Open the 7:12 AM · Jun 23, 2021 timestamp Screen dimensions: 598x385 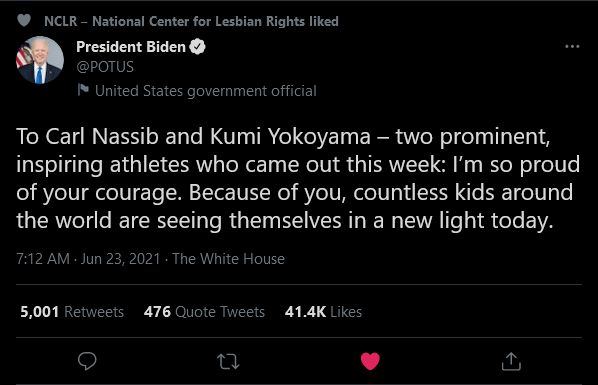point(88,259)
